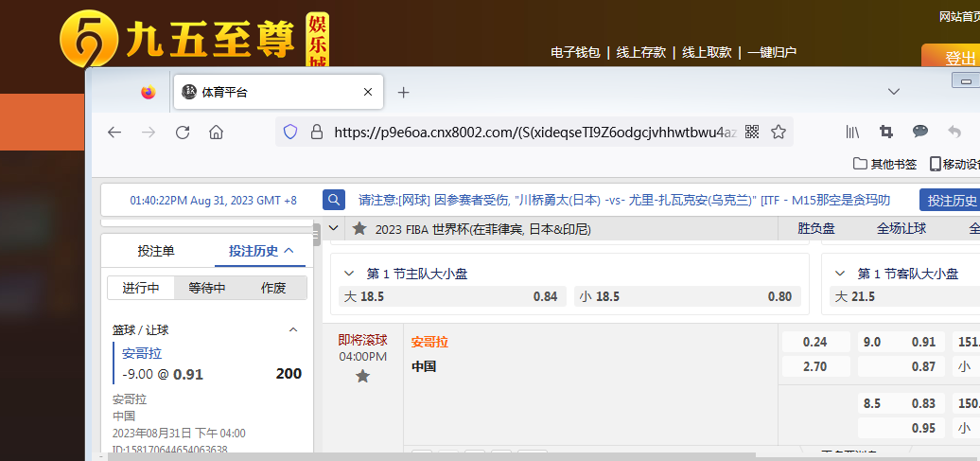Click the Firefox logo icon
This screenshot has width=980, height=461.
point(149,92)
